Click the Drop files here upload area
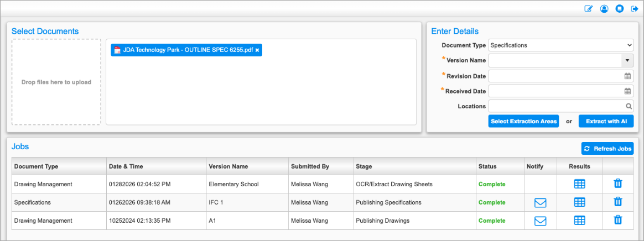 (56, 82)
